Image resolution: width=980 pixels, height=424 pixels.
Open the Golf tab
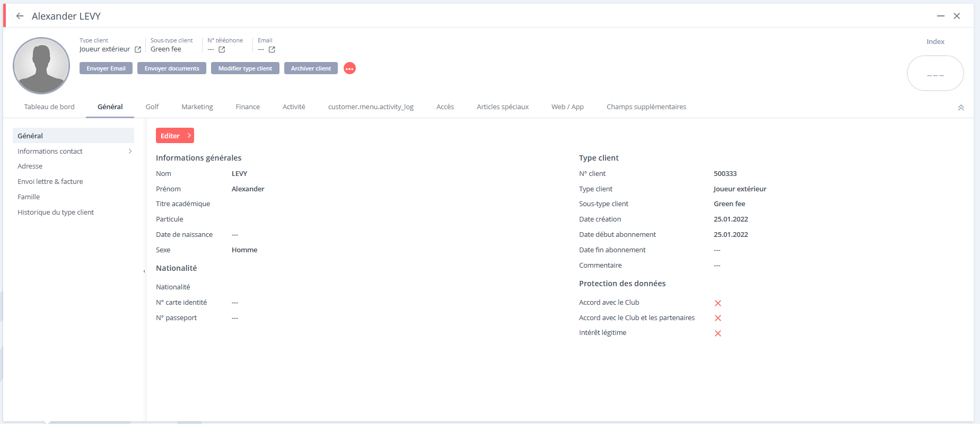[152, 107]
